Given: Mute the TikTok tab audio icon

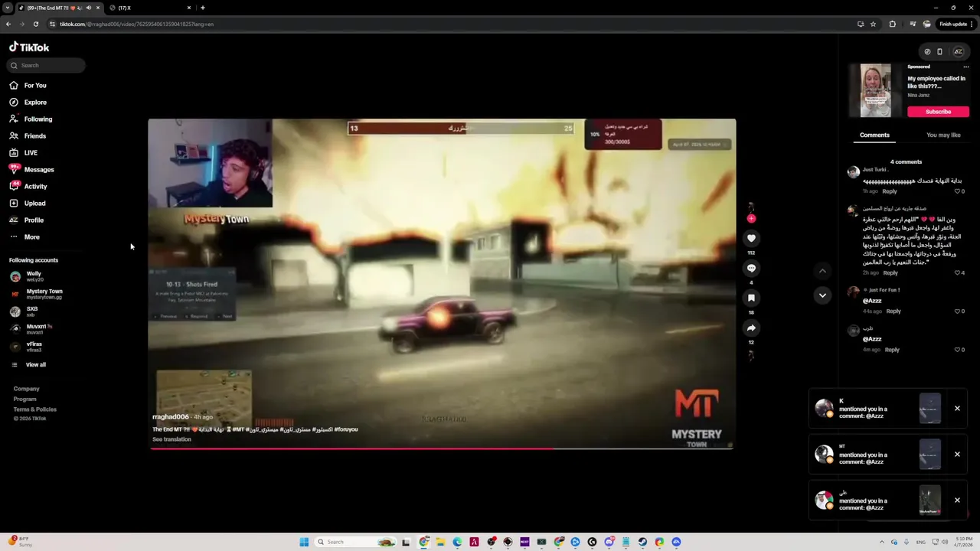Looking at the screenshot, I should [89, 8].
